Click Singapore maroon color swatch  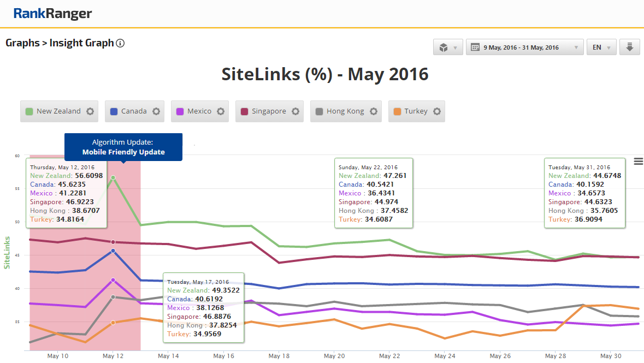(244, 111)
